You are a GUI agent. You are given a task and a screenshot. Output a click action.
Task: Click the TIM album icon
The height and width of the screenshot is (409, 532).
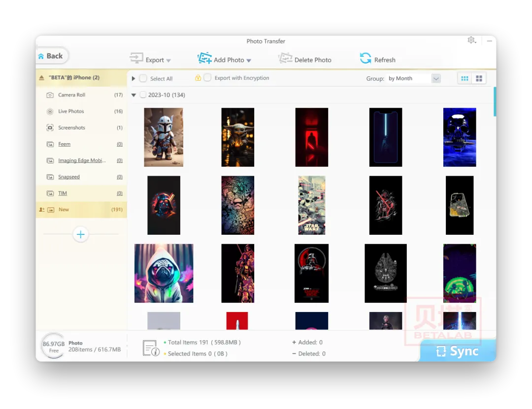[x=50, y=193]
